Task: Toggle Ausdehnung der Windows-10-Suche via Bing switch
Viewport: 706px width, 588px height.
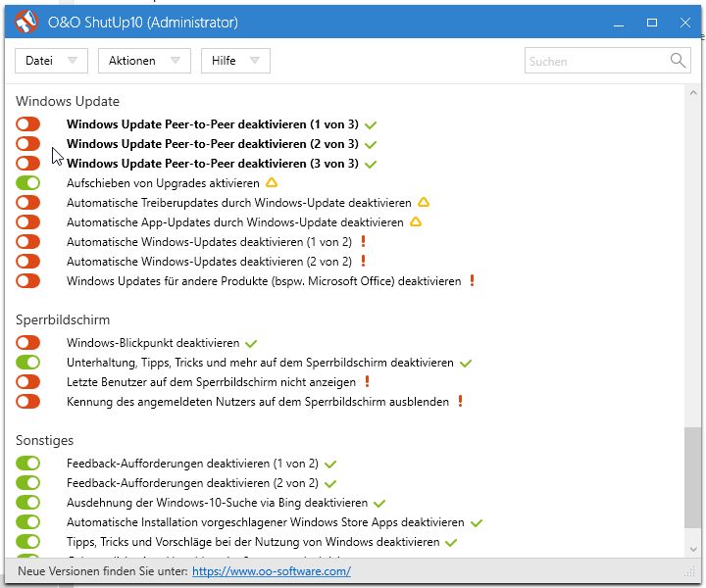Action: tap(27, 502)
